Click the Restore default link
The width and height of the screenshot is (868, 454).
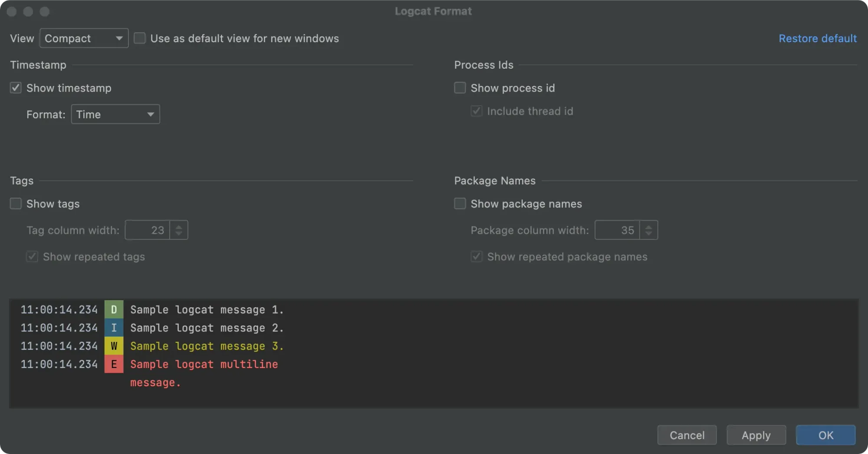tap(818, 38)
